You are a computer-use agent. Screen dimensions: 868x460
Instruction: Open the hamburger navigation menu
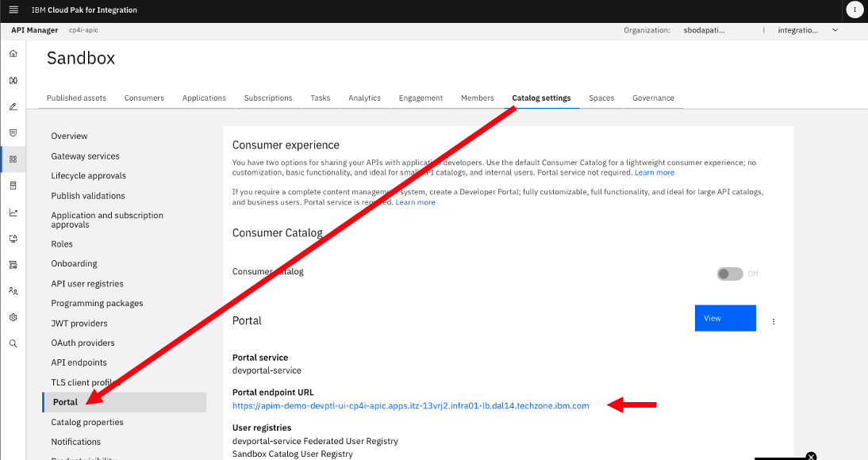pyautogui.click(x=13, y=10)
